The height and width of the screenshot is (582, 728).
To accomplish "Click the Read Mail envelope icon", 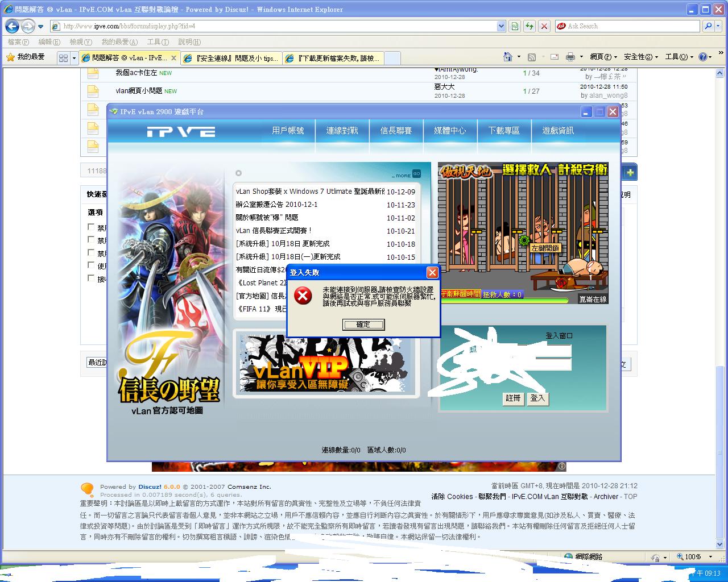I will click(554, 57).
